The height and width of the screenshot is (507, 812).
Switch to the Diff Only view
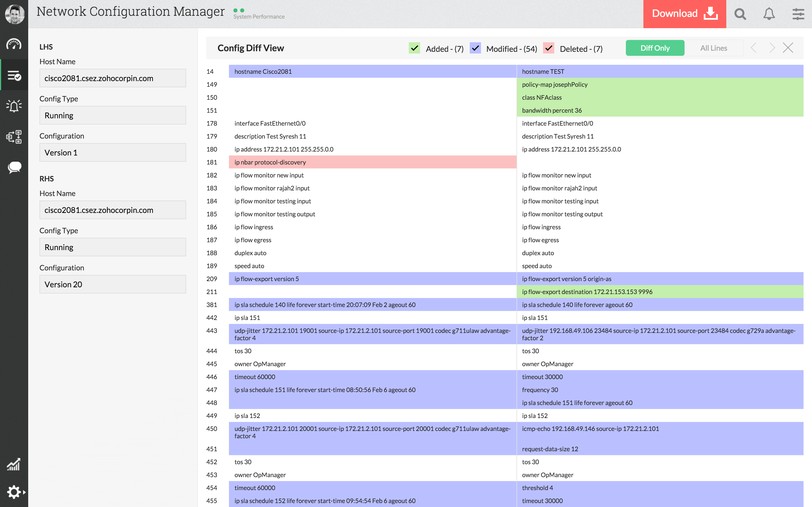point(655,48)
